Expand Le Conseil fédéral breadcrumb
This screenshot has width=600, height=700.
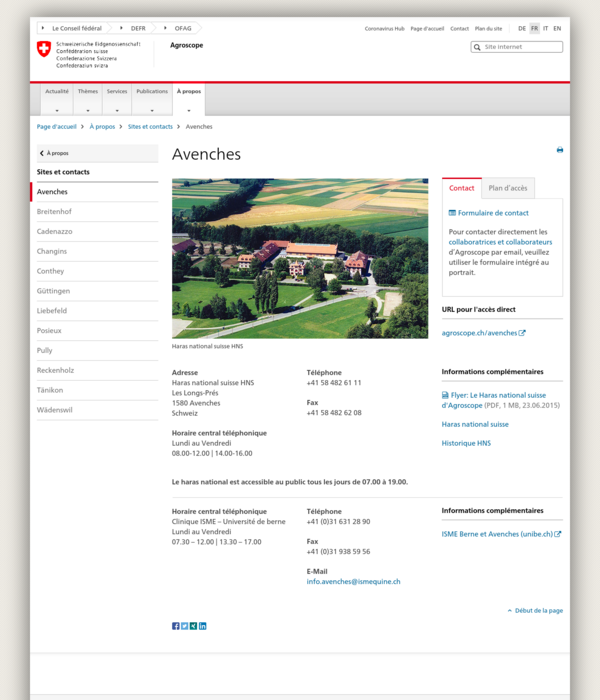coord(73,28)
